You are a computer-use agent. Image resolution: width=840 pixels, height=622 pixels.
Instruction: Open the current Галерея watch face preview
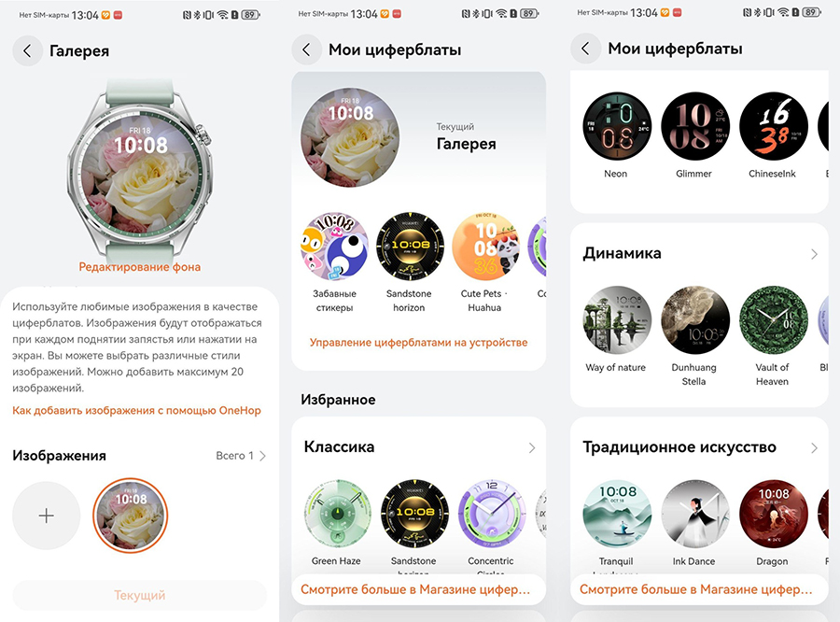point(350,137)
